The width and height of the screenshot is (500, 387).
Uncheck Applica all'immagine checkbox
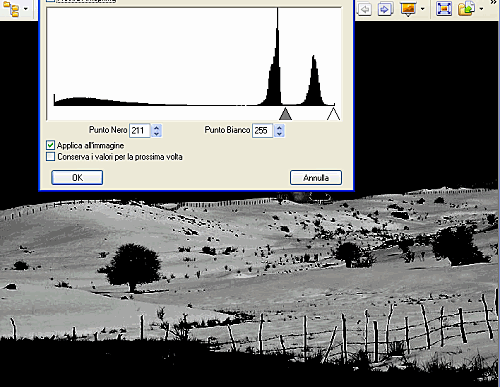[x=50, y=145]
